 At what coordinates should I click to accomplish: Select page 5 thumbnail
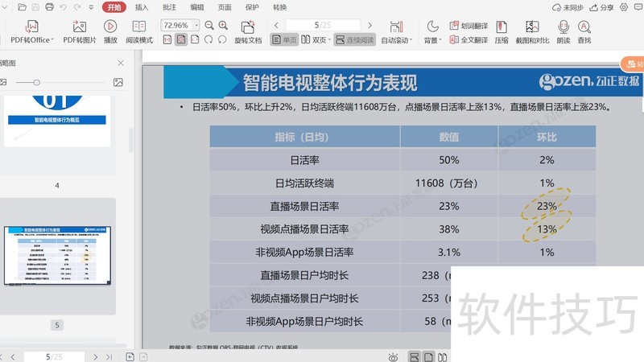57,255
